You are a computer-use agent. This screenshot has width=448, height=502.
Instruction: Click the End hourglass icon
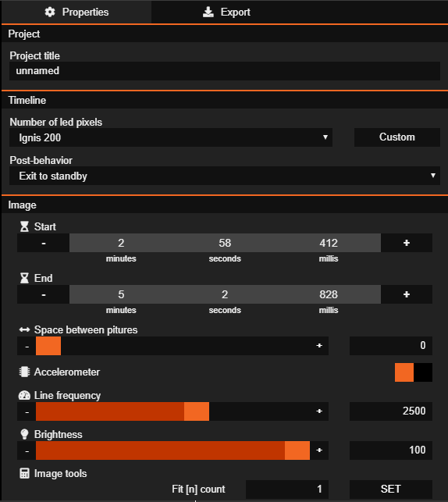point(24,278)
